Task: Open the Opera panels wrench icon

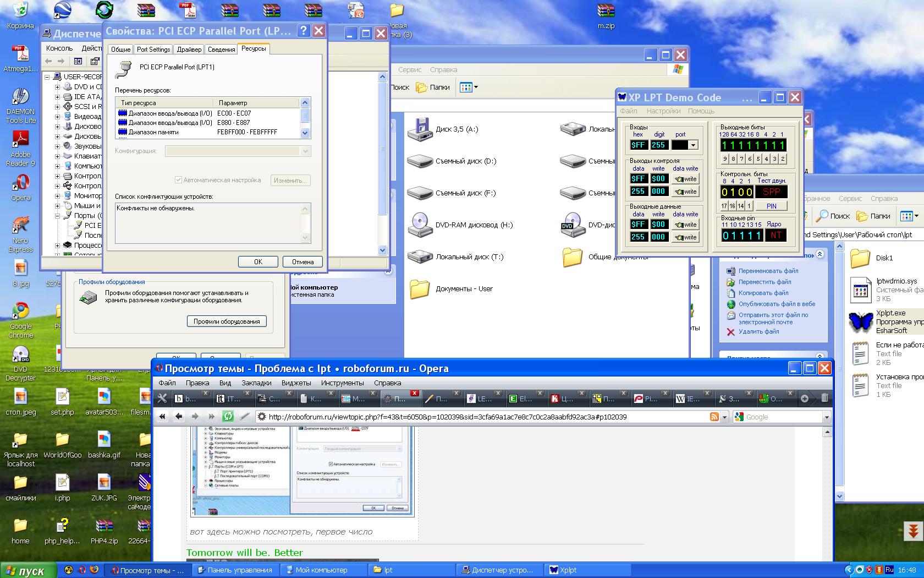Action: [x=162, y=399]
